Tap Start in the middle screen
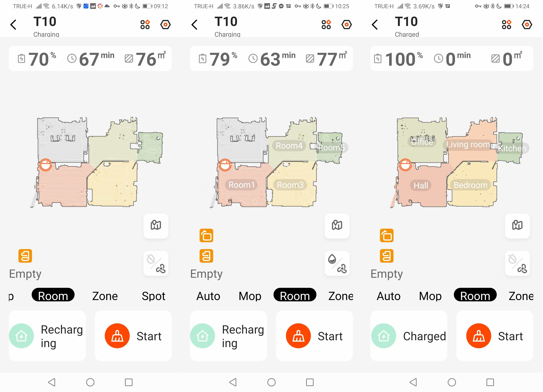The height and width of the screenshot is (392, 543). point(314,336)
